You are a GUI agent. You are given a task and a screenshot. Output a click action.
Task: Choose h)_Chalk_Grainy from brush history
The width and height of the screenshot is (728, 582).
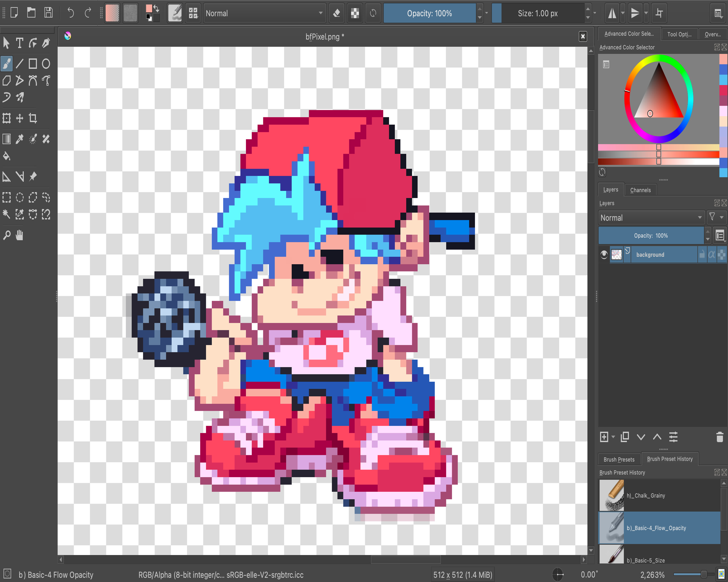click(646, 495)
